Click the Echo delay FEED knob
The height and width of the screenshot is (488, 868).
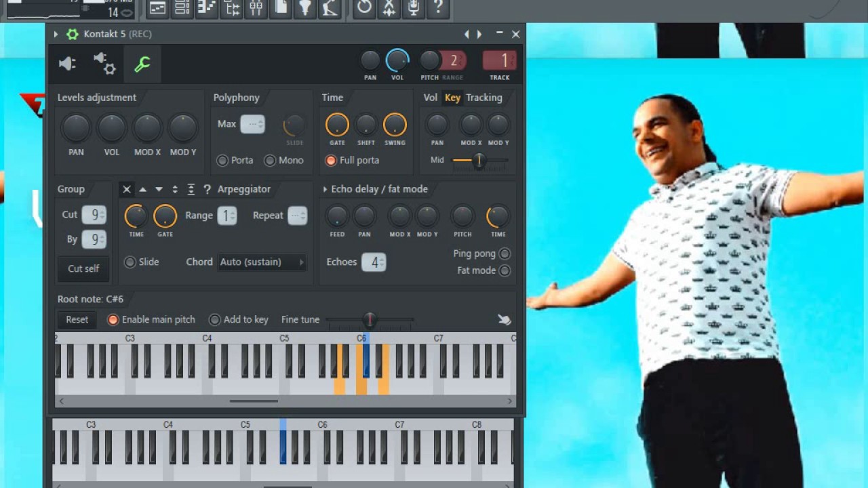[x=337, y=216]
